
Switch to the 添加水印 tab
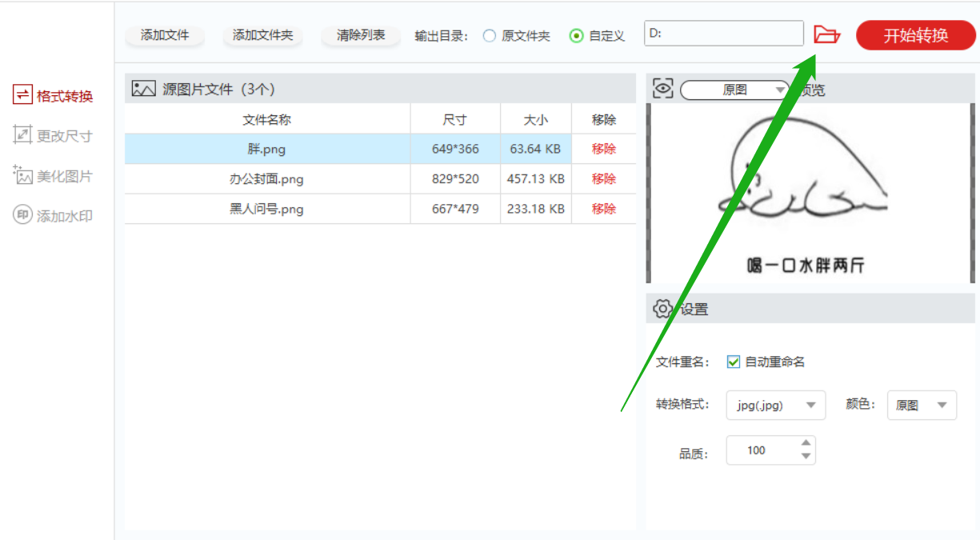pyautogui.click(x=54, y=216)
